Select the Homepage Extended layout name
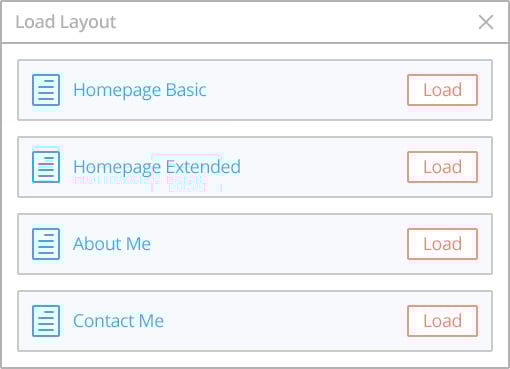The height and width of the screenshot is (369, 510). click(157, 167)
